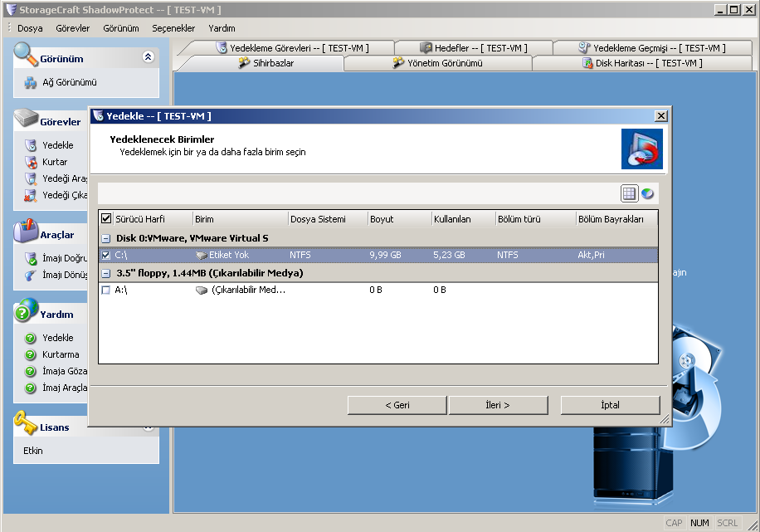Viewport: 760px width, 532px height.
Task: Sort by the Dosya Sistemi column header
Action: [328, 219]
